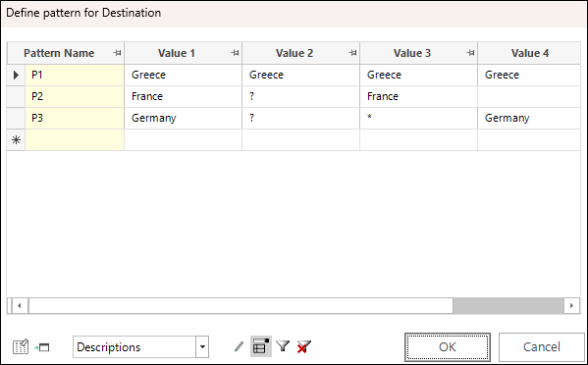Click the ? cell in row P3
The image size is (588, 365).
click(301, 119)
